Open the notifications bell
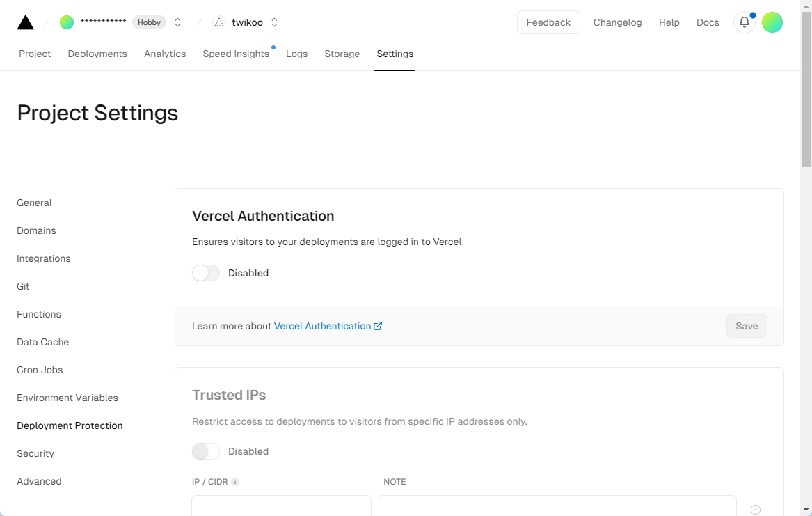Viewport: 812px width, 516px height. click(745, 22)
